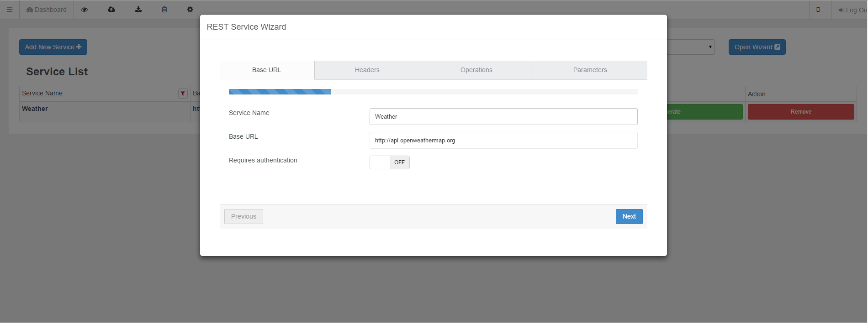Click the eye view icon in toolbar
This screenshot has height=324, width=868.
(x=85, y=10)
